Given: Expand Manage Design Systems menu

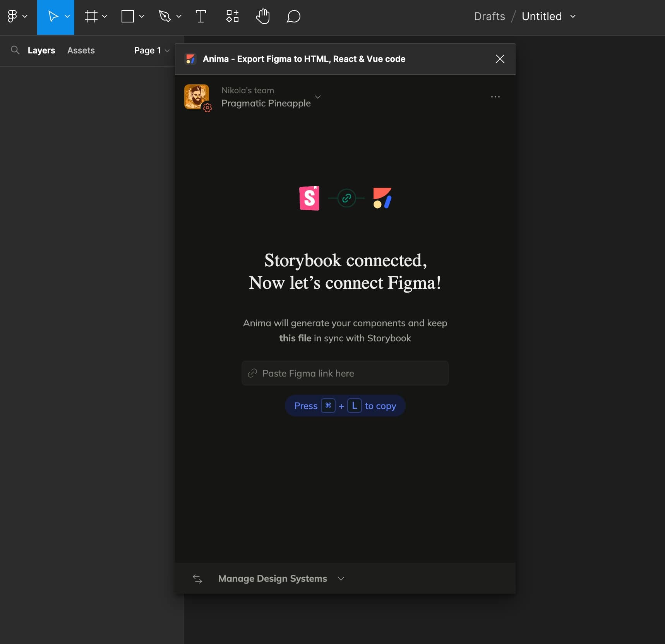Looking at the screenshot, I should (x=273, y=578).
